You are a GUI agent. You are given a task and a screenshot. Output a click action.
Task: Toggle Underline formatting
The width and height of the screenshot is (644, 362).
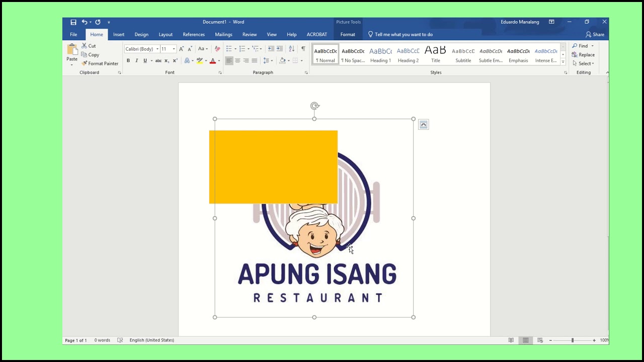145,61
